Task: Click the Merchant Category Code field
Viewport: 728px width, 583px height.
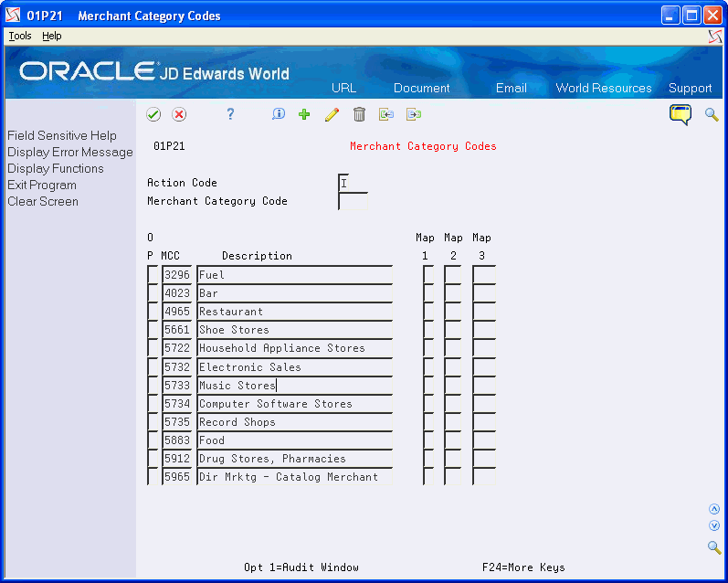Action: [353, 201]
